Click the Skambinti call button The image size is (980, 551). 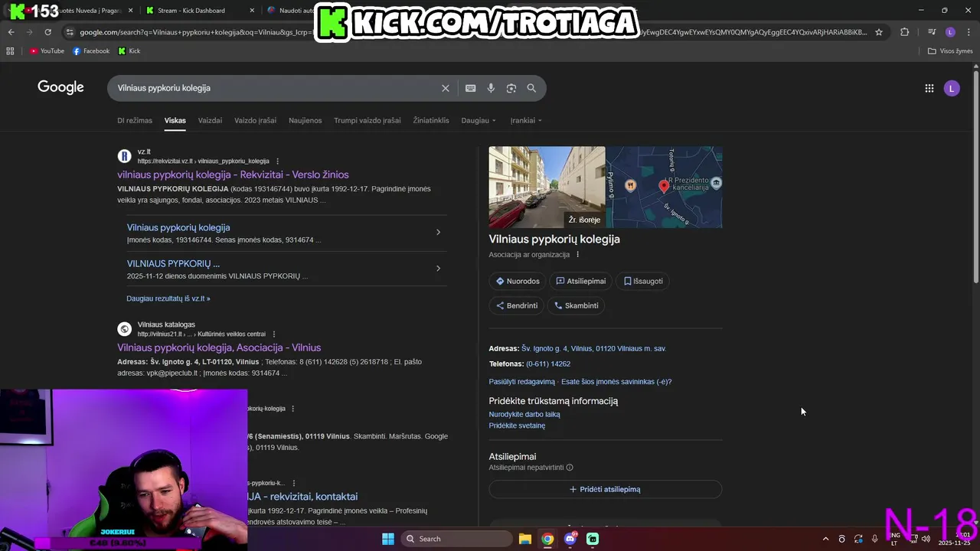click(x=576, y=305)
